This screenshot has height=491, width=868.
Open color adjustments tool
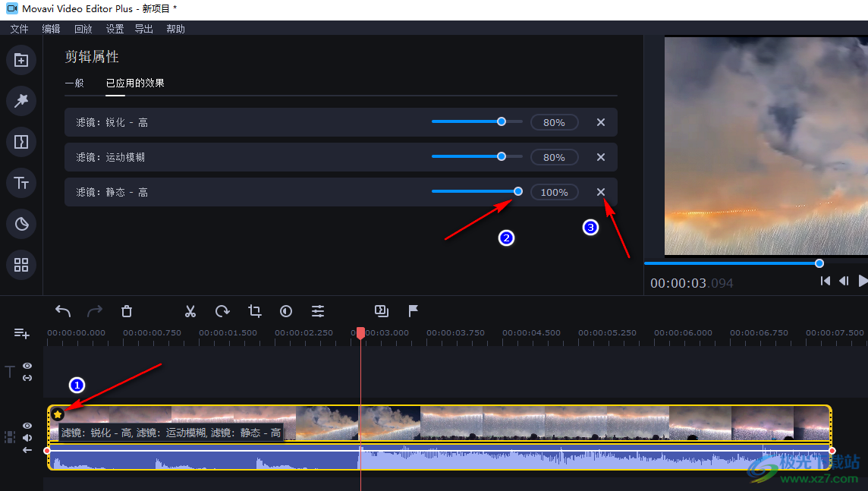[x=285, y=311]
